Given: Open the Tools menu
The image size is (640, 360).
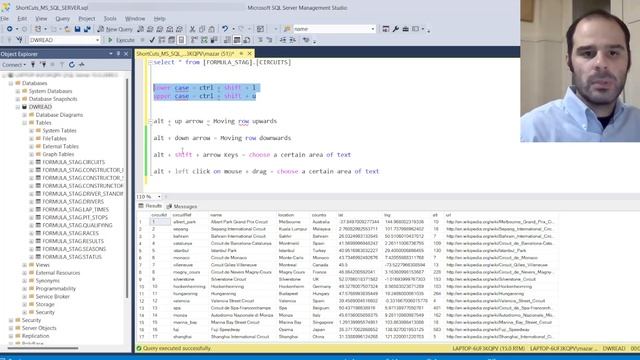Looking at the screenshot, I should [110, 19].
